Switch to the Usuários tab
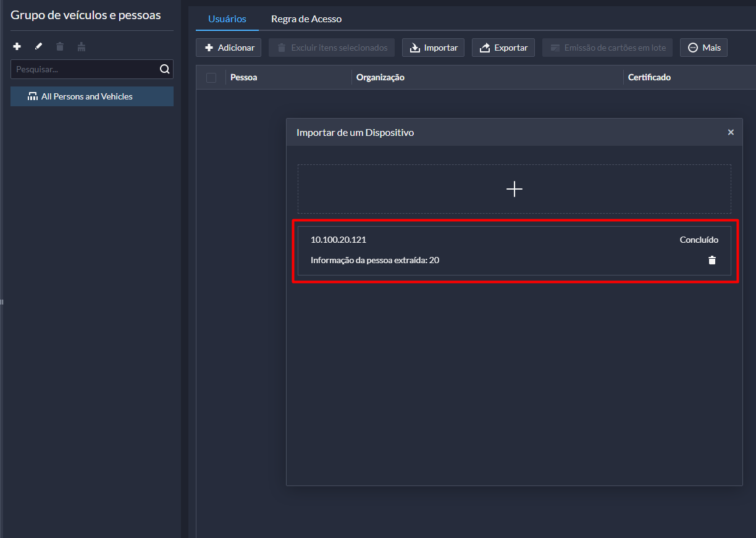The height and width of the screenshot is (538, 756). [x=227, y=19]
